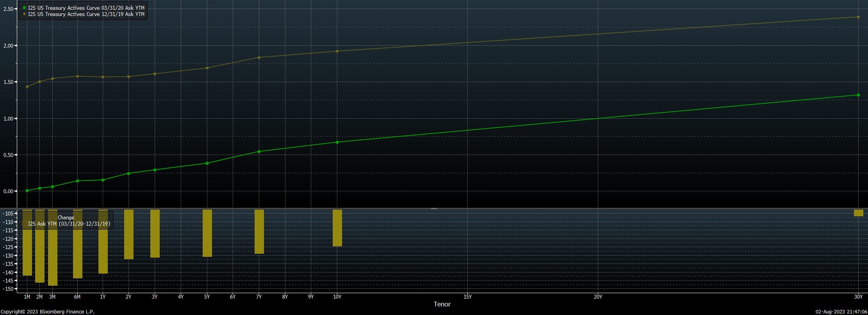Select yellow 12/31/19 point at 5Y tenor
Image resolution: width=868 pixels, height=315 pixels.
point(207,68)
